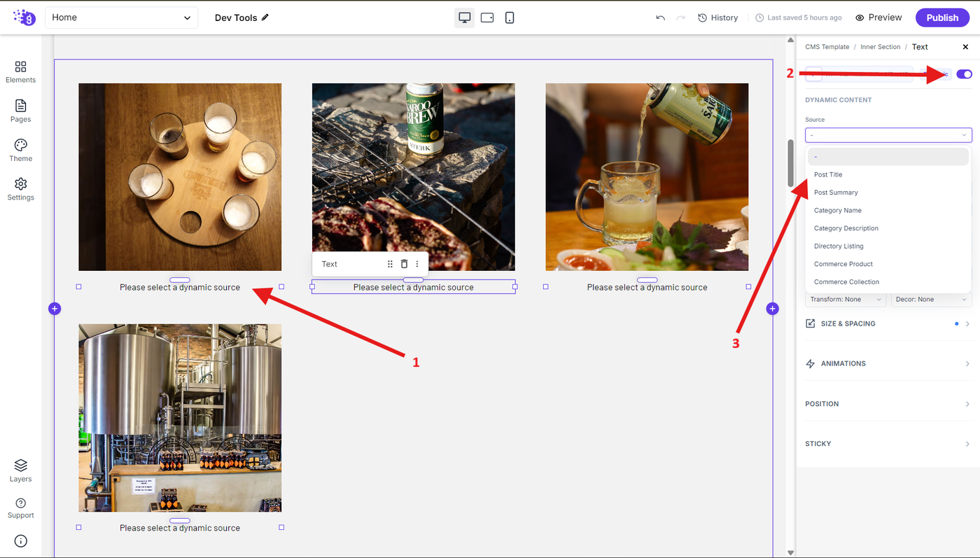
Task: Expand the Position section
Action: 888,404
